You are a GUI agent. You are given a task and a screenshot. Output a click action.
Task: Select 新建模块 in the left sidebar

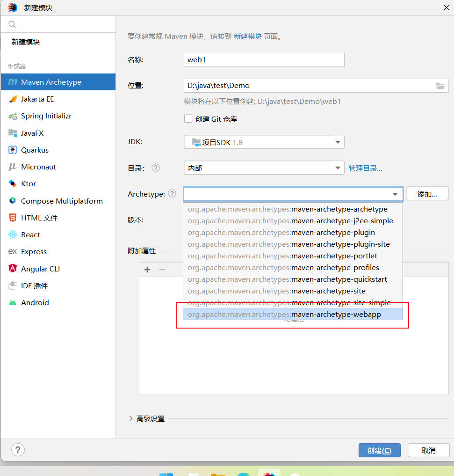(26, 42)
